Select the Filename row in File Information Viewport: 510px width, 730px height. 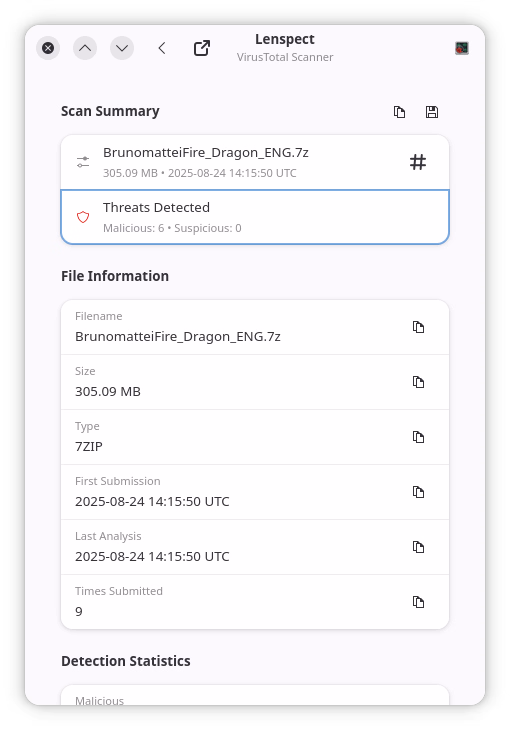[x=255, y=327]
